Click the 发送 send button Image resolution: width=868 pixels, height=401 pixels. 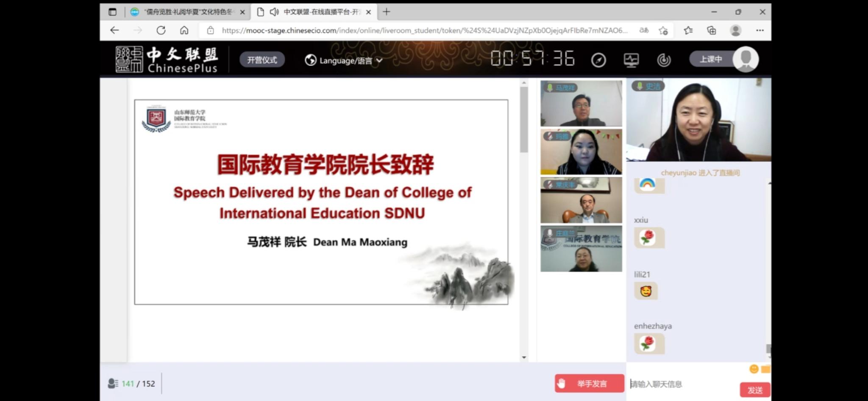click(x=755, y=390)
